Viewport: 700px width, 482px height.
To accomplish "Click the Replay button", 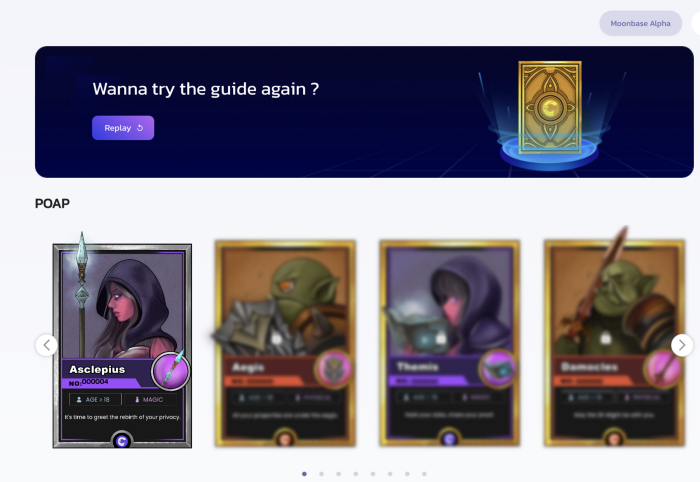I will coord(123,128).
